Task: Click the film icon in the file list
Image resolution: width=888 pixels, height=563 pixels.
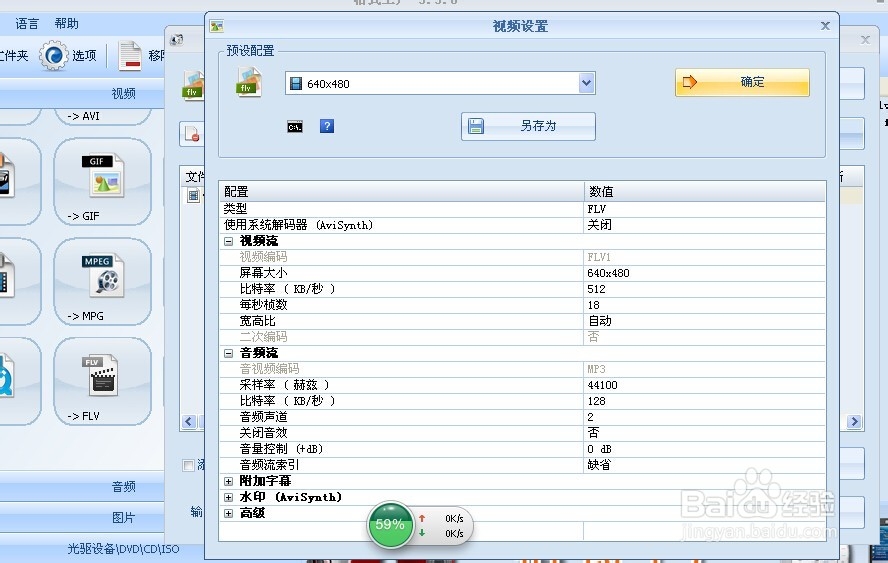Action: click(193, 196)
